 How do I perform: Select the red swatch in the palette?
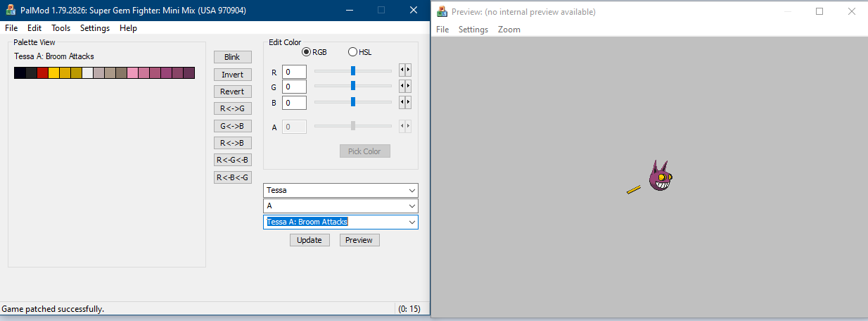[x=42, y=73]
